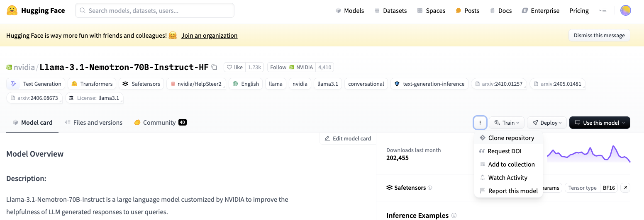
Task: Click the English language tag
Action: tap(246, 84)
